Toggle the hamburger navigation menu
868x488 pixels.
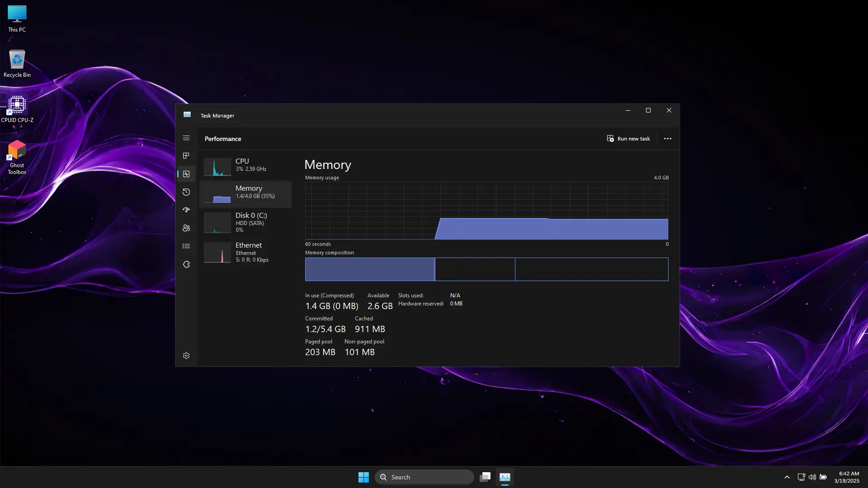click(x=186, y=138)
